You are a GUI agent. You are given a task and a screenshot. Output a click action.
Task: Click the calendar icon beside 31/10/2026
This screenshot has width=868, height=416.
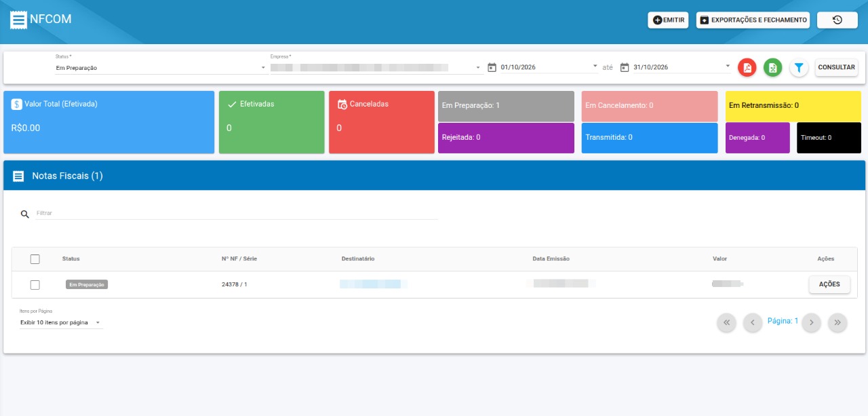(625, 67)
